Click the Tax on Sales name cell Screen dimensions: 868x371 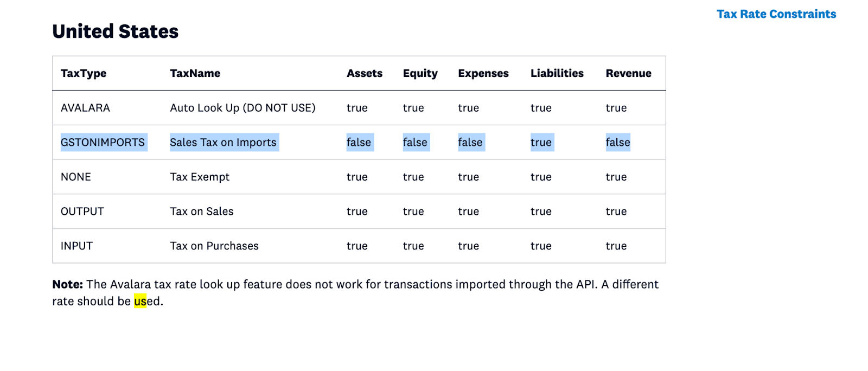201,212
